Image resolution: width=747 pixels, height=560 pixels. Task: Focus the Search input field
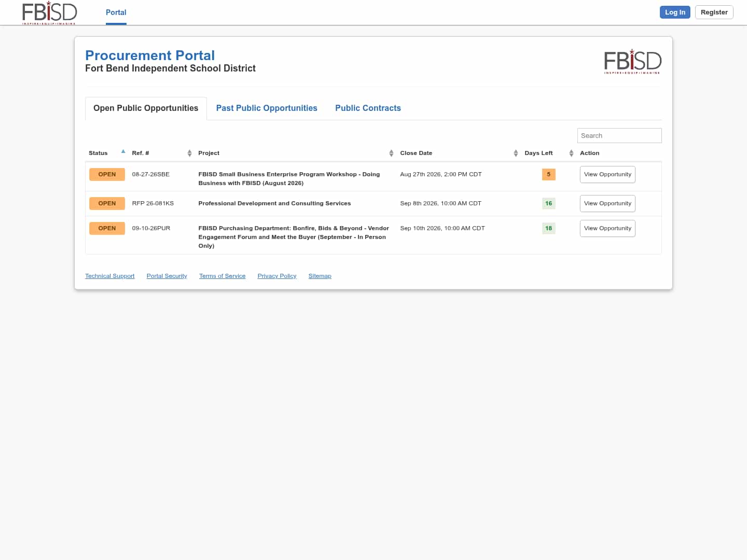coord(619,135)
